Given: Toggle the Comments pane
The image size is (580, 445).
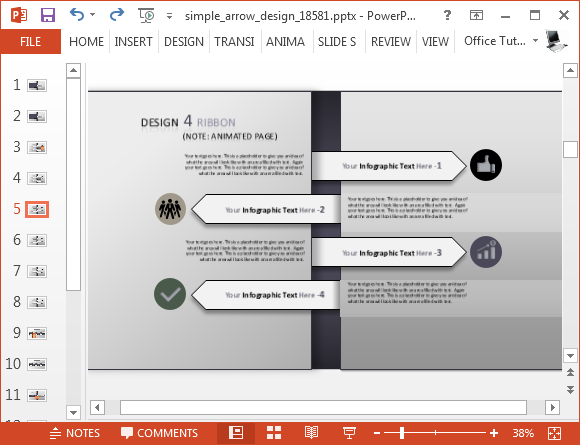Looking at the screenshot, I should 159,433.
